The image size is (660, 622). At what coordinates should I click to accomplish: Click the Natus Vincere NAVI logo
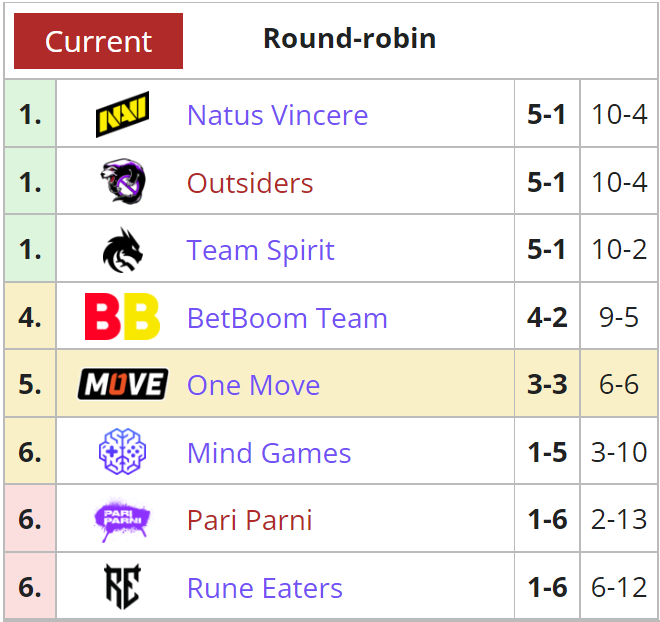click(x=122, y=114)
